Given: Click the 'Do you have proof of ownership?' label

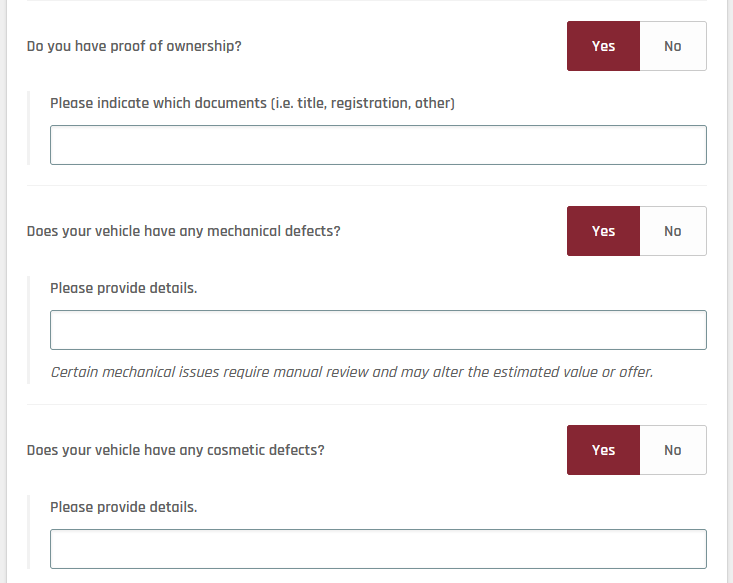Looking at the screenshot, I should pyautogui.click(x=134, y=46).
